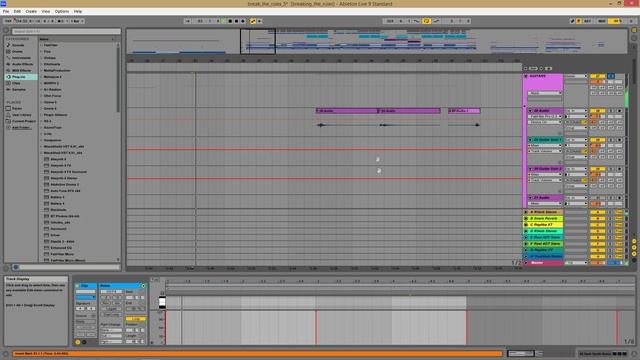Select the Enhanced EQ plug-in
The image size is (640, 360).
[61, 248]
